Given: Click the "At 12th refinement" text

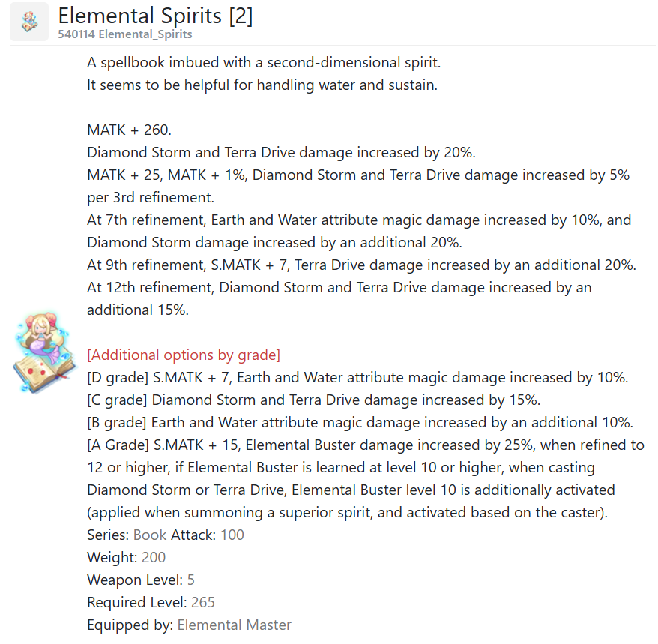Looking at the screenshot, I should tap(150, 287).
